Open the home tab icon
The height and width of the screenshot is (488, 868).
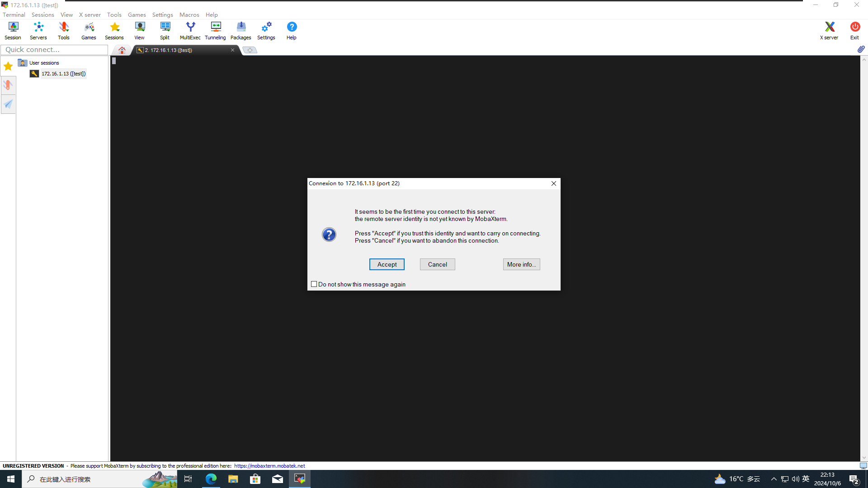122,50
